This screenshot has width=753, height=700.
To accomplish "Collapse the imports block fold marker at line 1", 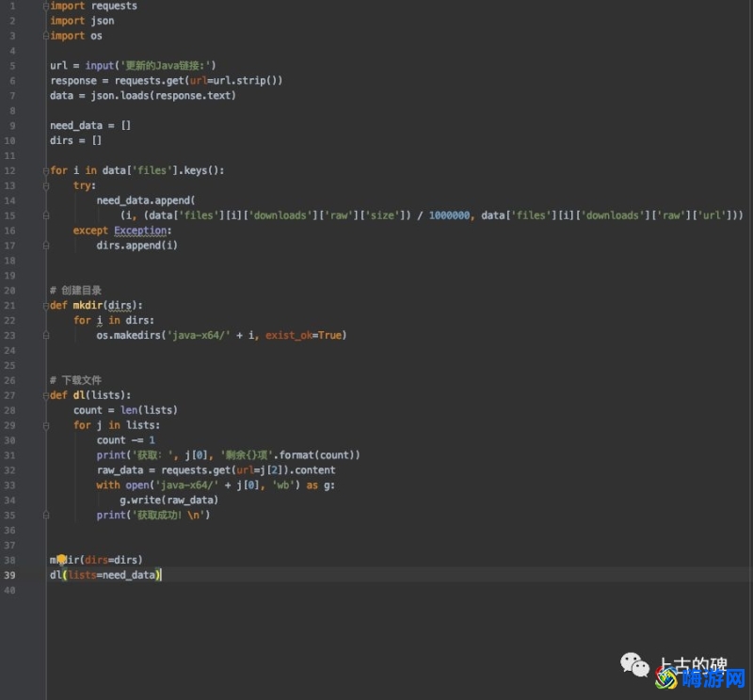I will click(46, 7).
